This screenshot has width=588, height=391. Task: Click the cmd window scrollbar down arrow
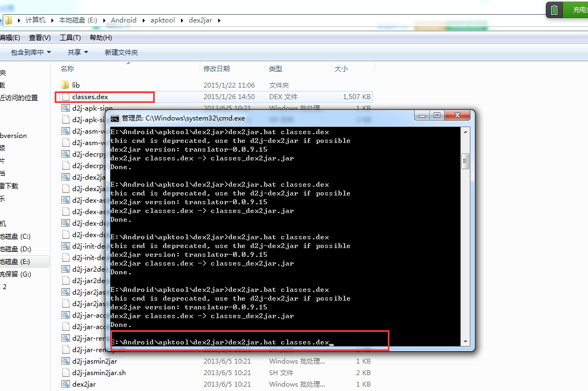(x=465, y=342)
